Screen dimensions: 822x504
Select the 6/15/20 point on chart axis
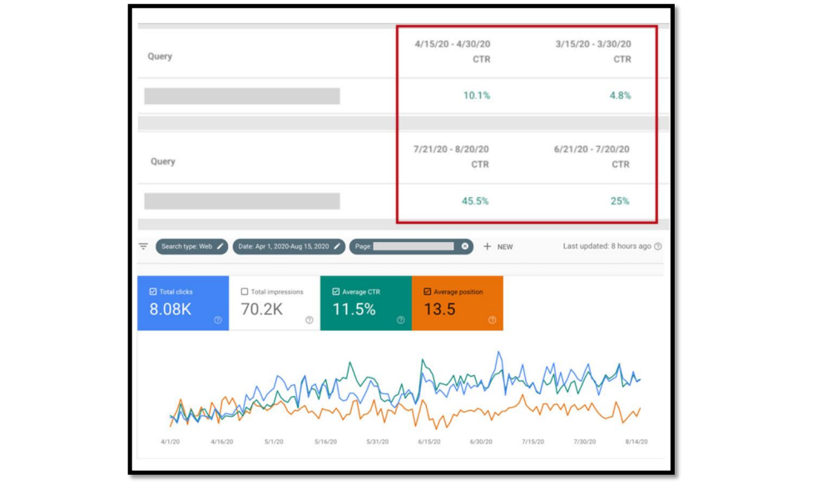coord(429,442)
